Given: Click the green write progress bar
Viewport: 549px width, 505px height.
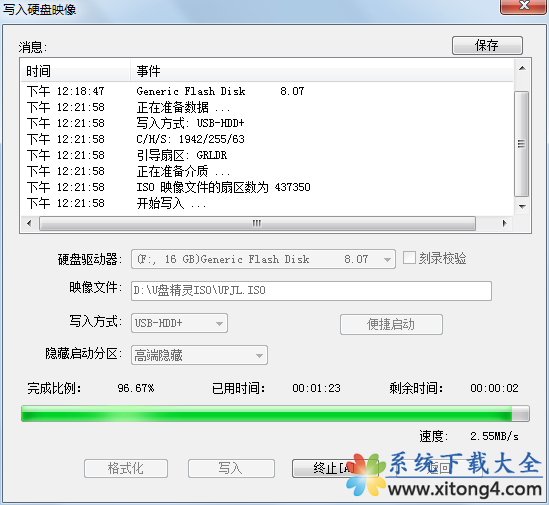Looking at the screenshot, I should click(275, 414).
